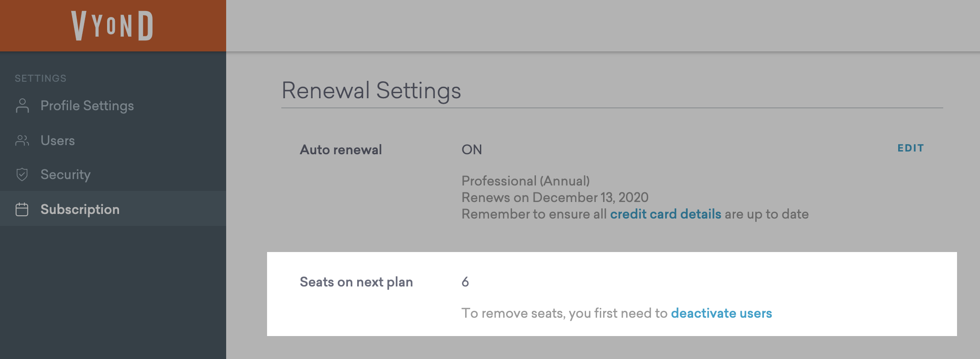
Task: Follow the credit card details link
Action: pos(665,214)
